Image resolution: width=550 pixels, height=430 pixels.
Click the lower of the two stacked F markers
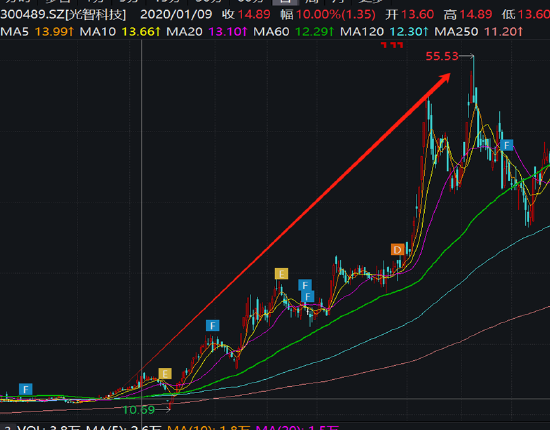(x=308, y=297)
